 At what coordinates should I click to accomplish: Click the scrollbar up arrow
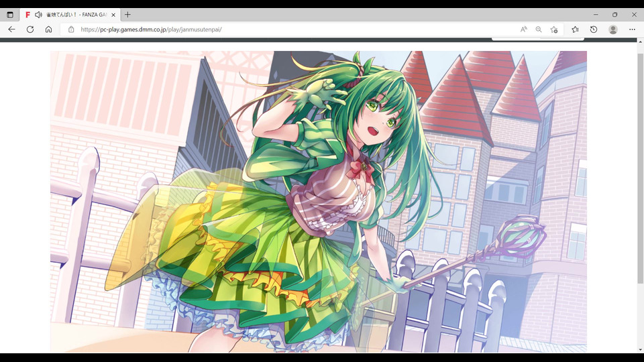640,42
